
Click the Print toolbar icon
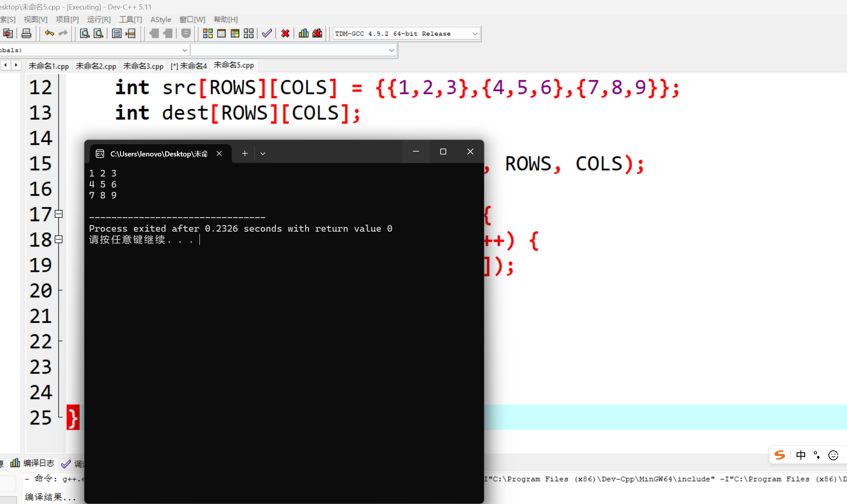[x=26, y=33]
